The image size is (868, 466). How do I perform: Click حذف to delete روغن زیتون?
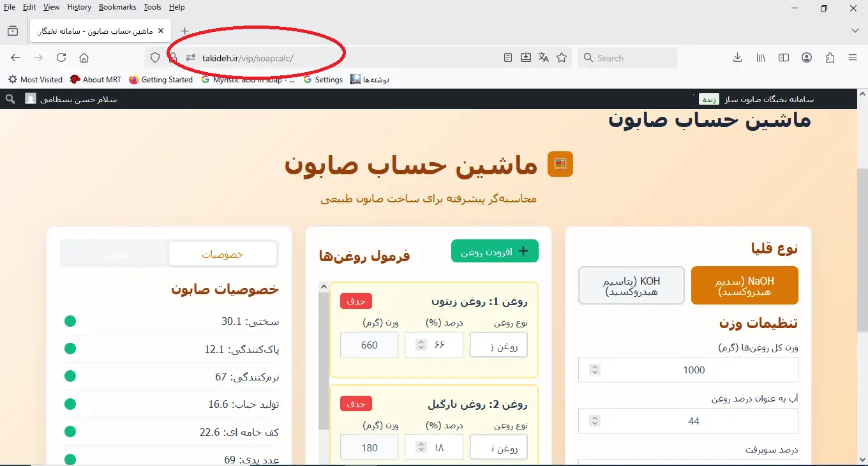click(355, 301)
